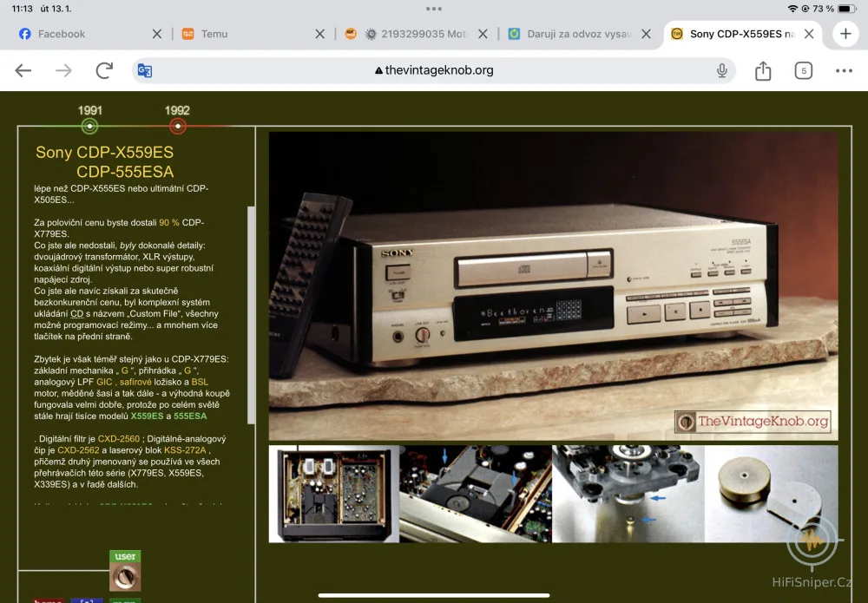Open the laser spindle close-up thumbnail
This screenshot has width=868, height=603.
pos(628,494)
